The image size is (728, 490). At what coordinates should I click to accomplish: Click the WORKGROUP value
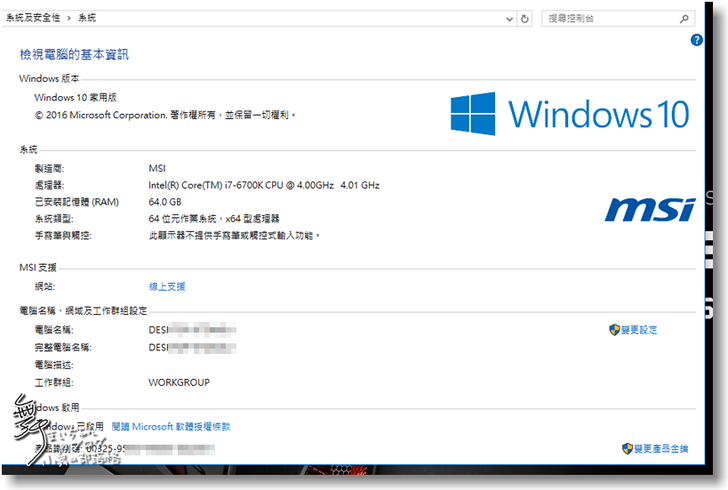(x=179, y=382)
